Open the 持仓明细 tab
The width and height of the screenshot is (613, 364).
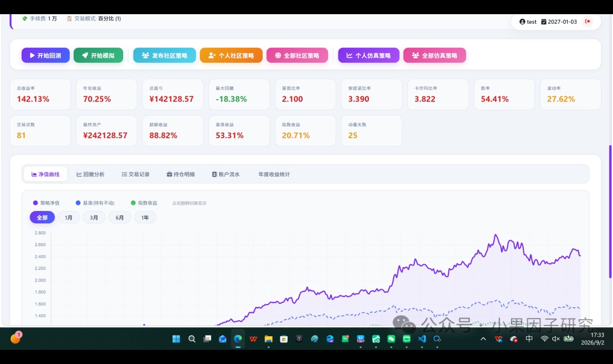[180, 174]
